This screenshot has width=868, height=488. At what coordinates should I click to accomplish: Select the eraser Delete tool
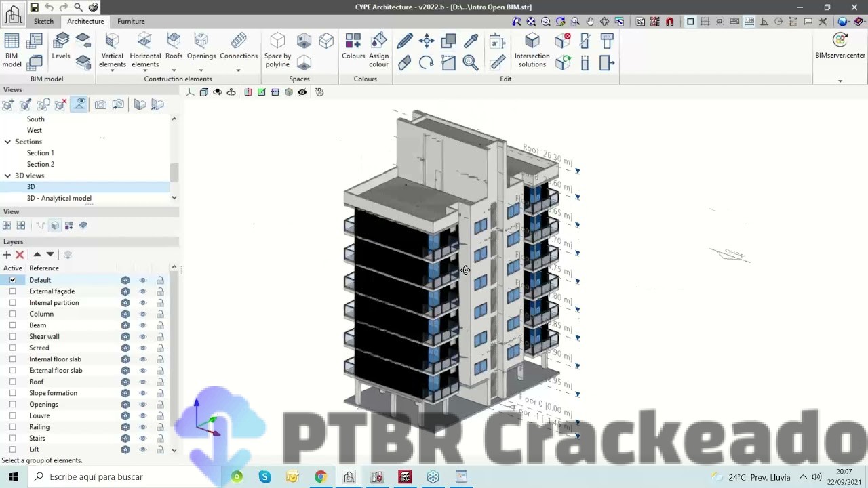[405, 63]
